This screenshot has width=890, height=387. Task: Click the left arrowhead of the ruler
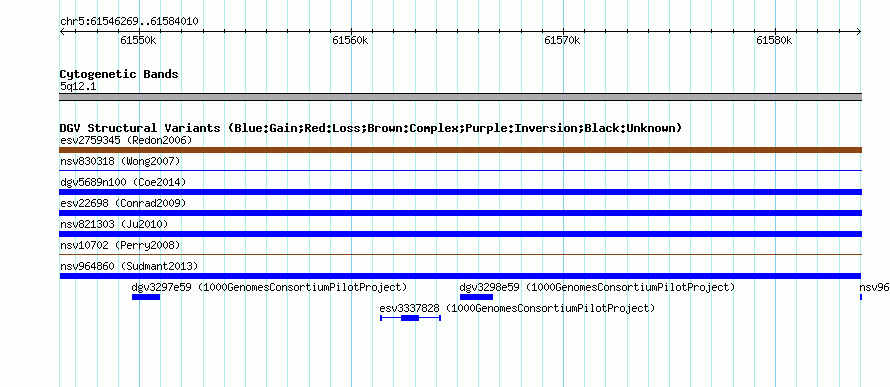pyautogui.click(x=62, y=32)
